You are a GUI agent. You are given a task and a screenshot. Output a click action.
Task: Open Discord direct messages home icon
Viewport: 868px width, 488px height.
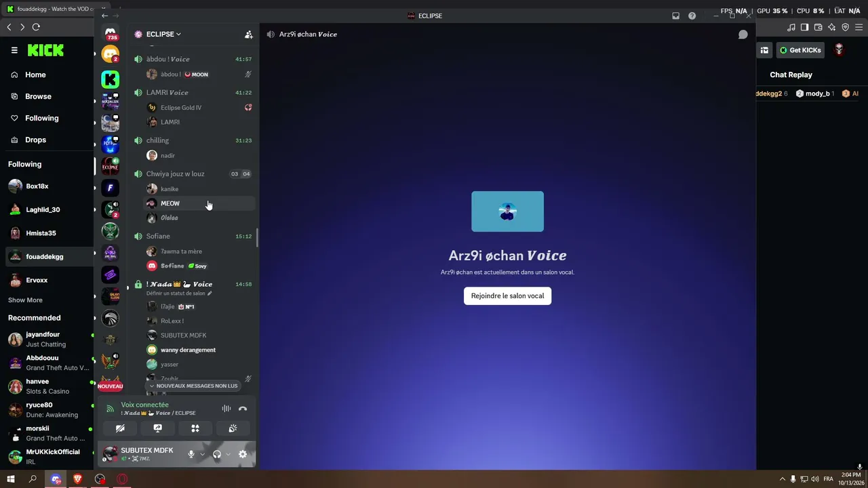coord(110,33)
